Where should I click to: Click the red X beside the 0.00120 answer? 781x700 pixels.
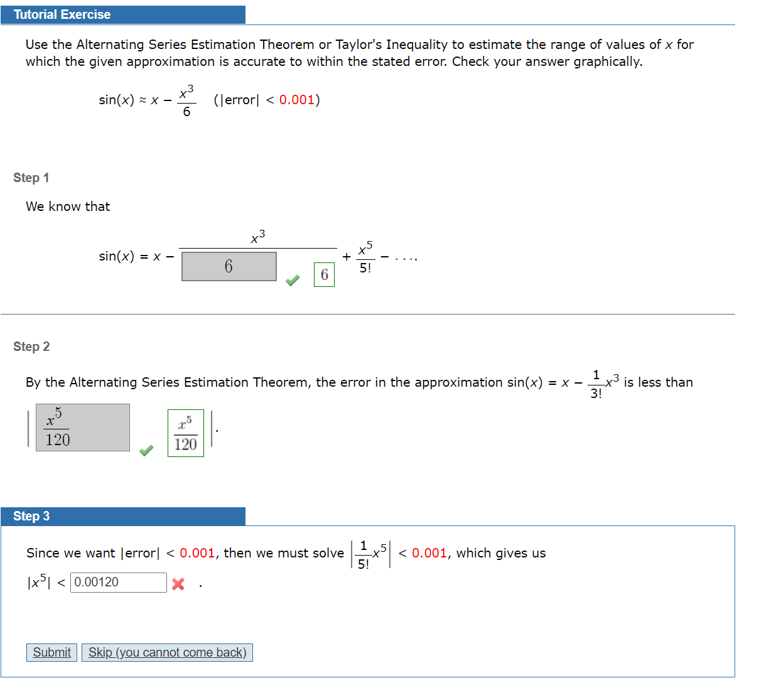178,584
